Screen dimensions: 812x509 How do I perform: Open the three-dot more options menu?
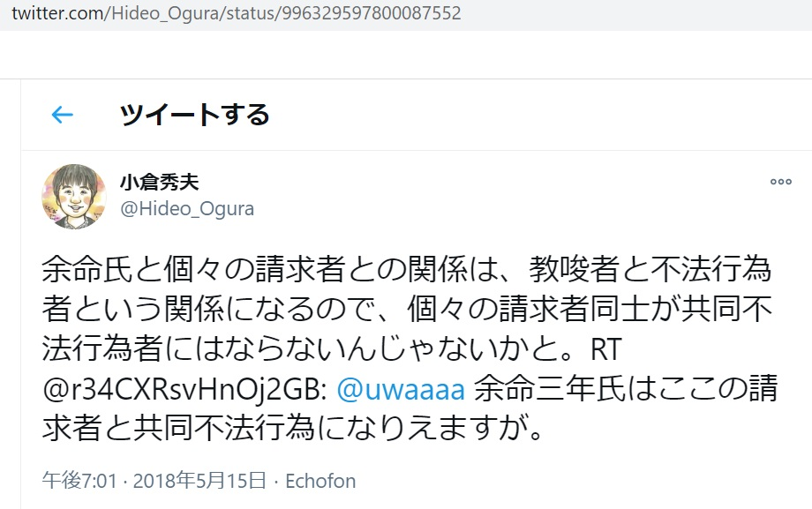point(780,182)
